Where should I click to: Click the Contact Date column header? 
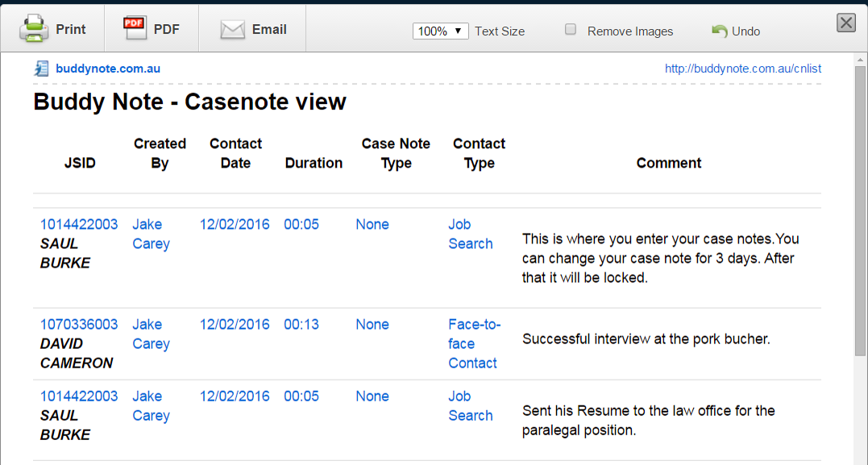235,153
